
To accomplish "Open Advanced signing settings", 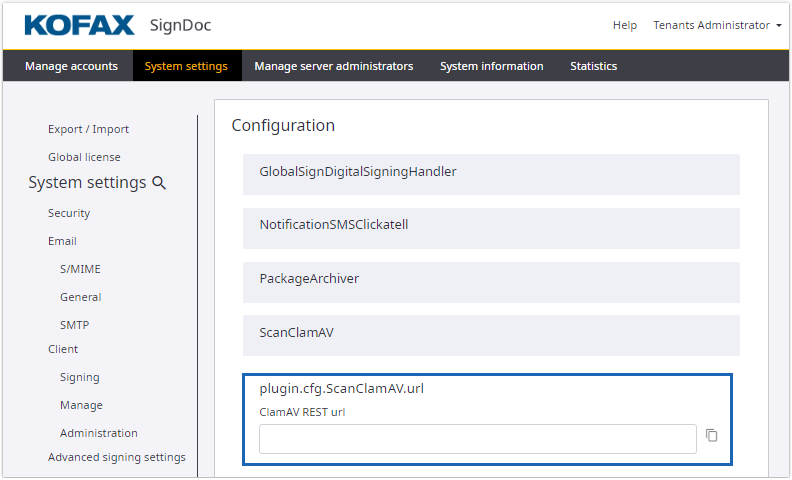I will pos(117,457).
